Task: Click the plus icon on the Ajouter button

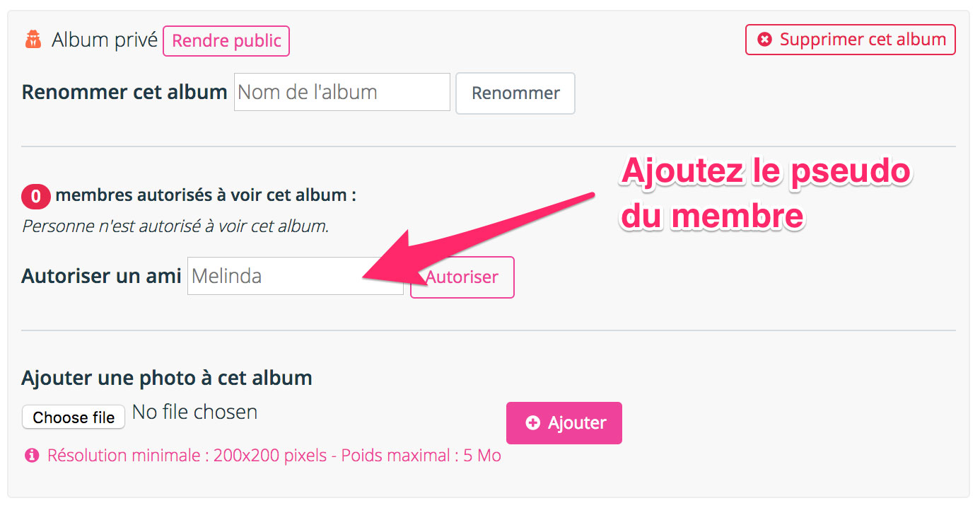Action: coord(533,423)
